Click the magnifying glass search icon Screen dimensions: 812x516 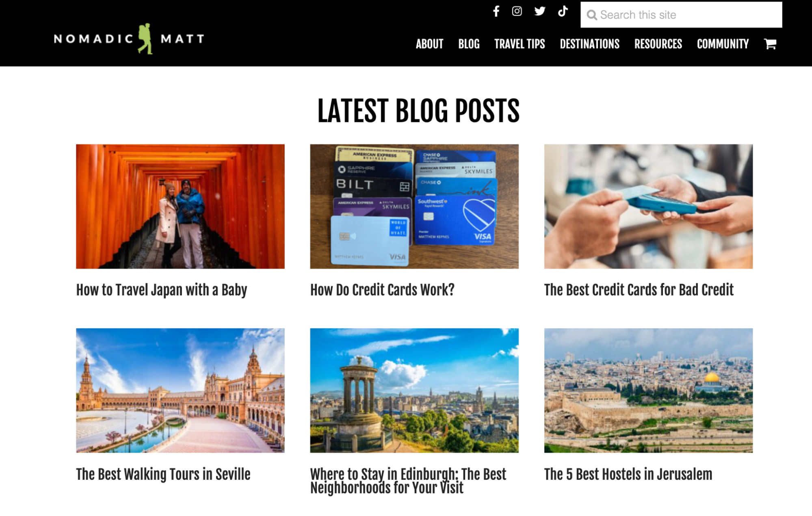coord(592,15)
